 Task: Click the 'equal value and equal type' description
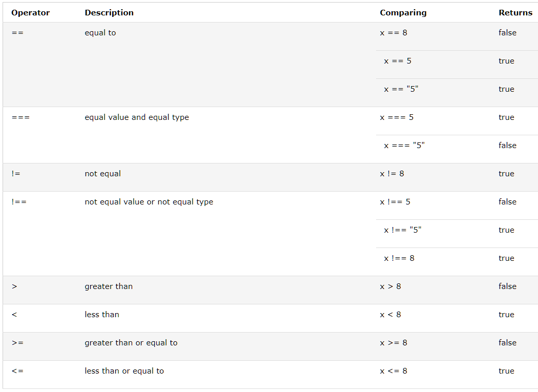137,117
